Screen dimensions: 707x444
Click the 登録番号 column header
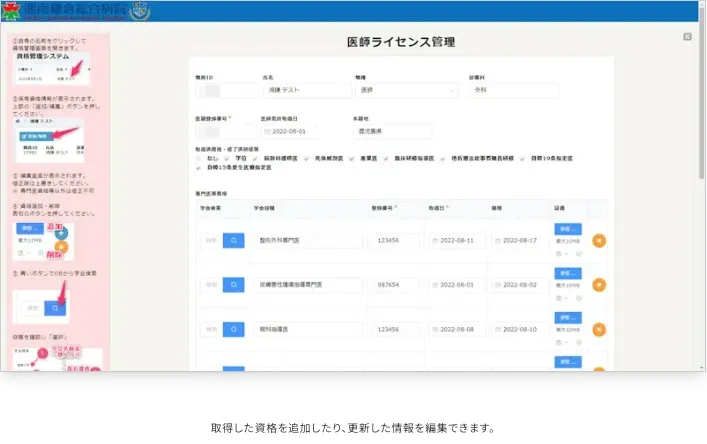pos(384,208)
